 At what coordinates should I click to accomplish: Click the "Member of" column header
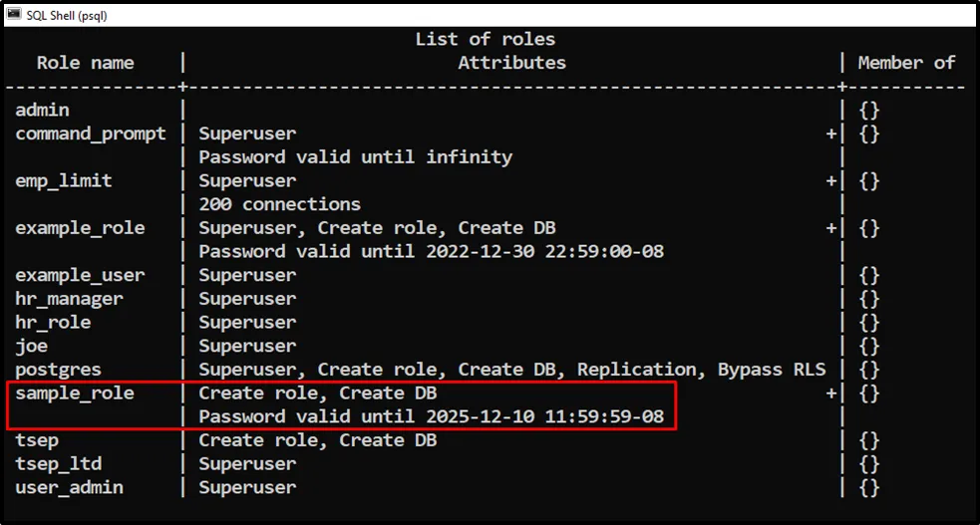coord(906,63)
